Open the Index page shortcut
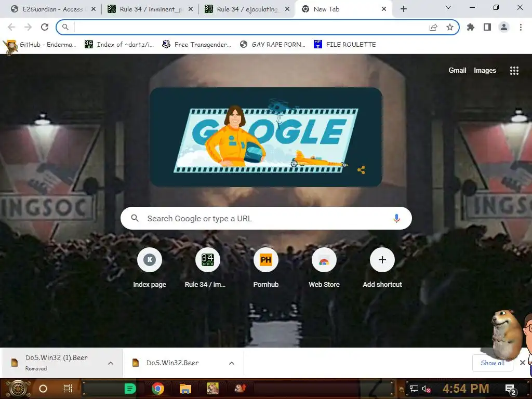This screenshot has height=399, width=532. coord(150,268)
